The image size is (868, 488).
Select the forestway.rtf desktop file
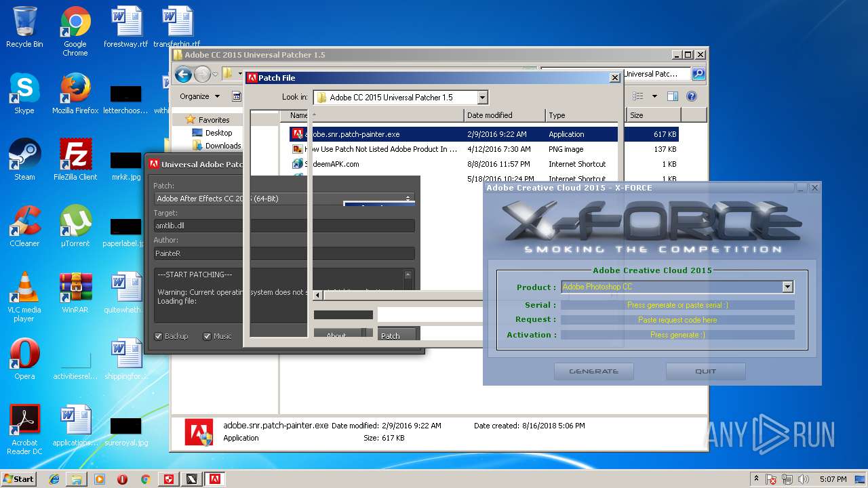click(x=126, y=27)
